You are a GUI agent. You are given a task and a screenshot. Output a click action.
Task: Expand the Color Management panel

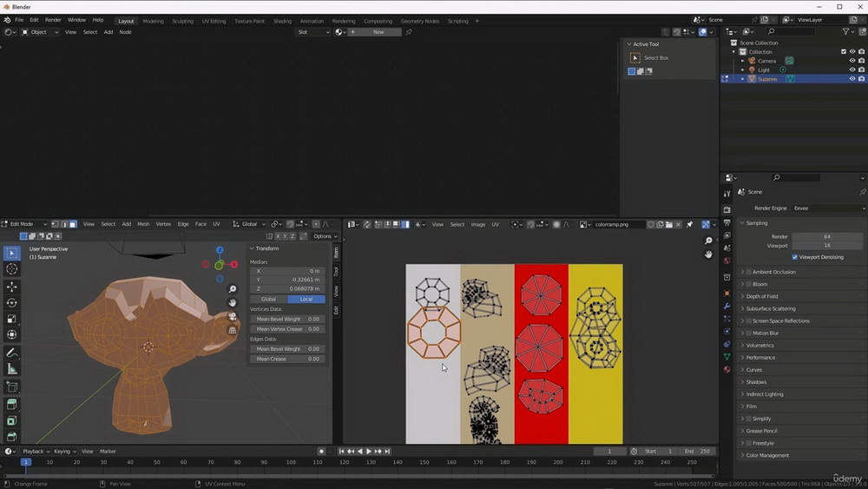click(x=767, y=455)
